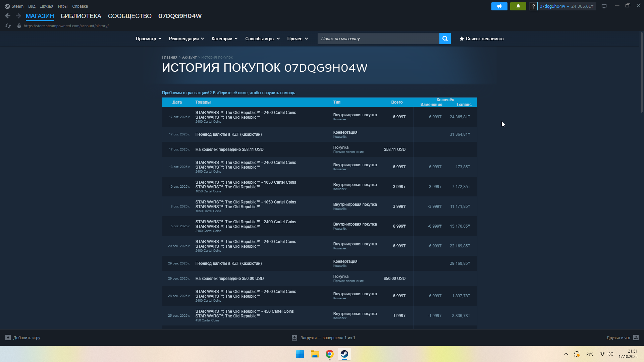Expand the Просмотр dropdown menu
The width and height of the screenshot is (644, 362).
click(x=149, y=39)
